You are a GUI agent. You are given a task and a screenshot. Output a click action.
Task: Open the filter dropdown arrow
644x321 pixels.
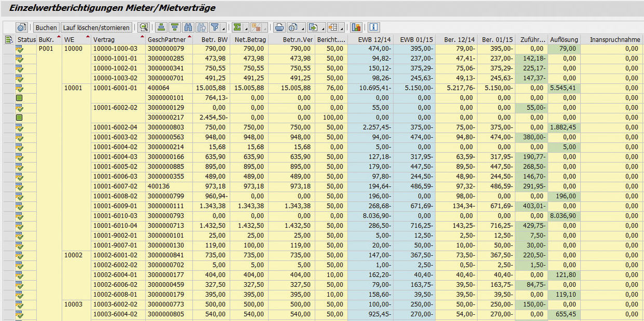pyautogui.click(x=223, y=28)
